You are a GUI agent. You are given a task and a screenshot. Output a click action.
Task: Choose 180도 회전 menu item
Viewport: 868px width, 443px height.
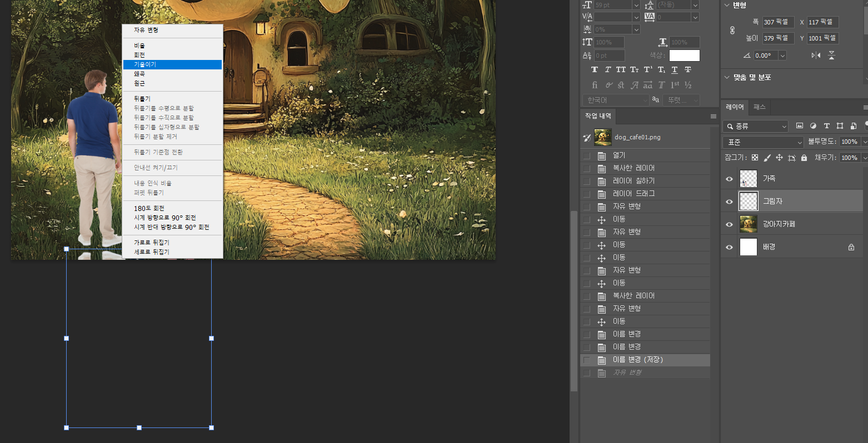[x=149, y=208]
